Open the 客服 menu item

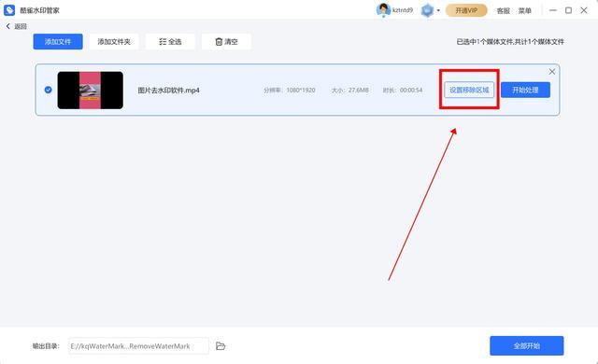[x=503, y=10]
